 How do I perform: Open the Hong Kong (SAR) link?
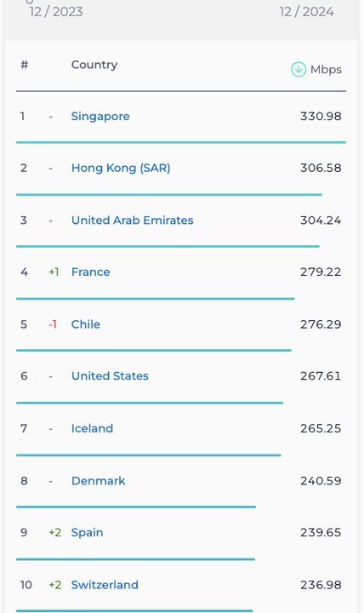pos(121,168)
